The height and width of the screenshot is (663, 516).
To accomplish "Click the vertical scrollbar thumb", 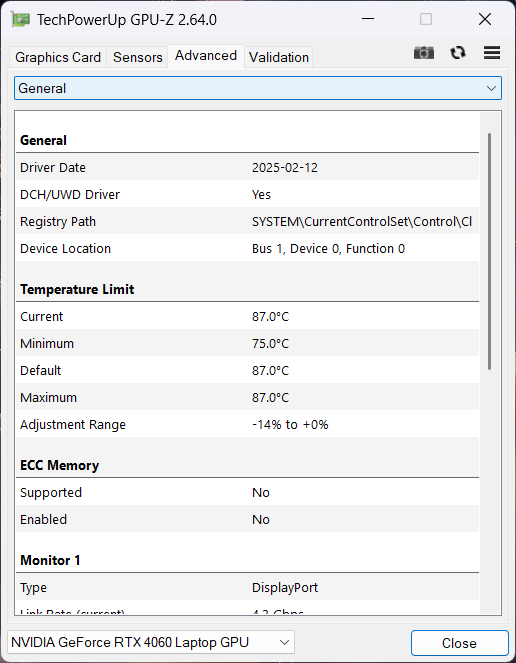I will pos(489,252).
